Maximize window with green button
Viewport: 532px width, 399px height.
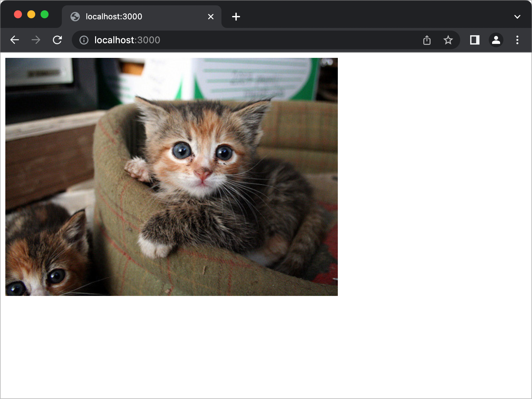click(x=45, y=15)
